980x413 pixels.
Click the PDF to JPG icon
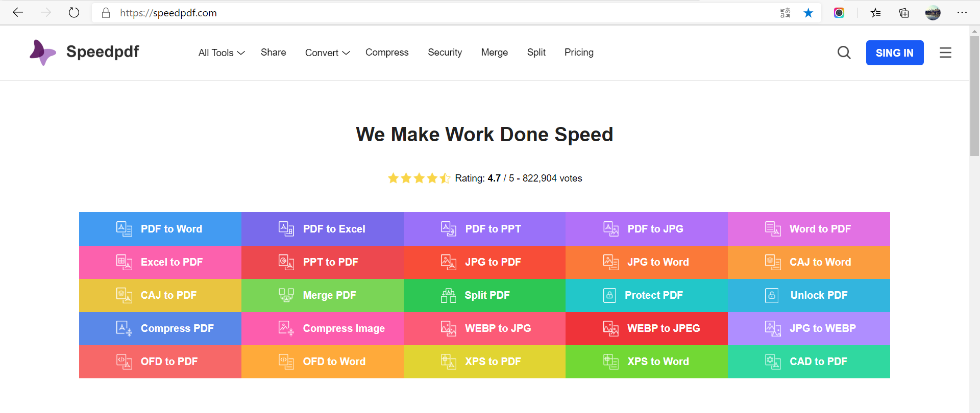tap(611, 229)
